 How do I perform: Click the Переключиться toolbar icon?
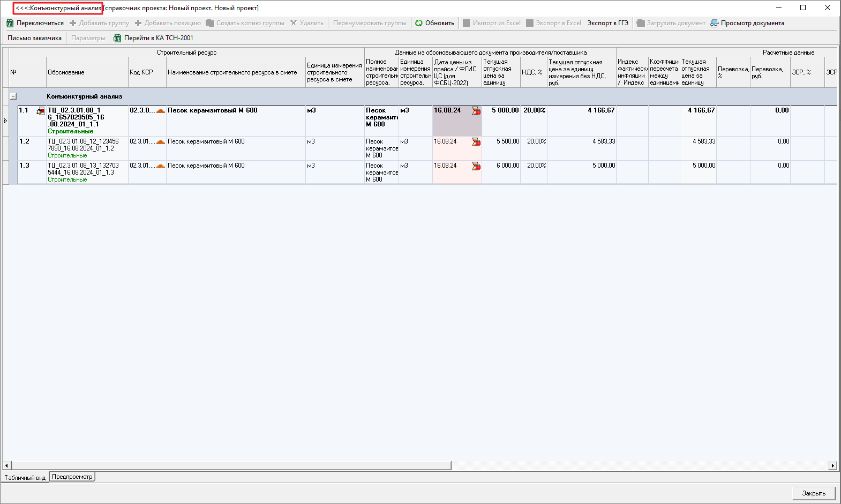tap(10, 23)
